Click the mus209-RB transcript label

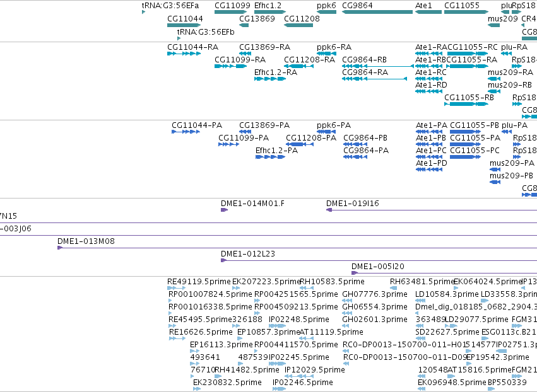(510, 85)
